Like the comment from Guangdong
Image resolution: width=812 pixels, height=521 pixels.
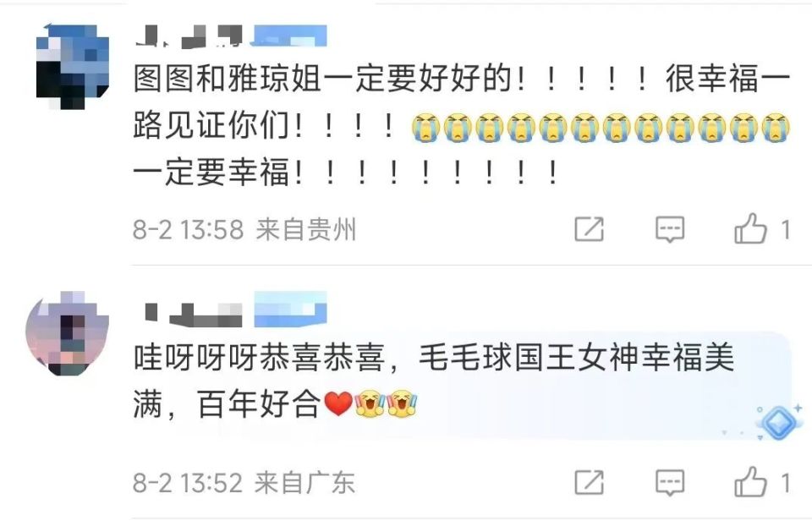click(750, 481)
